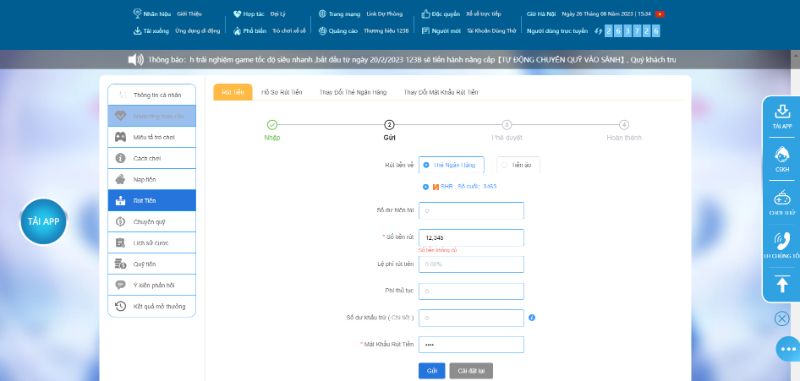Click the gray Cài đặt lại reset button
800x381 pixels.
click(x=471, y=371)
